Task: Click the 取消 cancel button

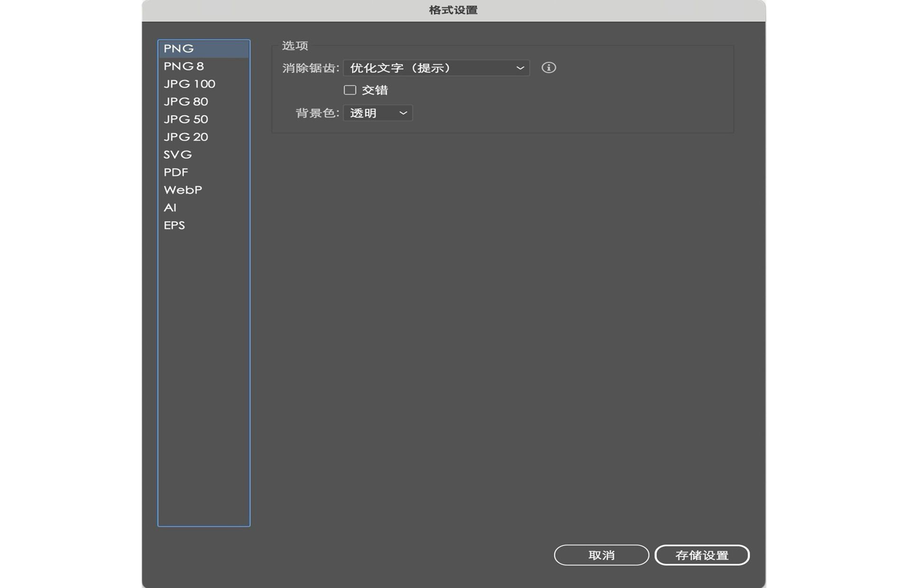Action: pyautogui.click(x=601, y=555)
